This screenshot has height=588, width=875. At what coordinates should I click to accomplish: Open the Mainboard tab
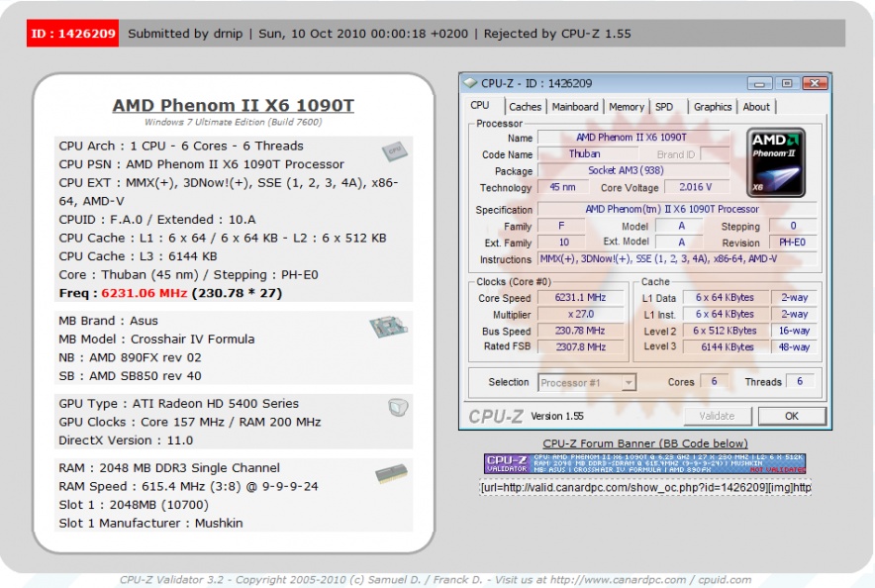point(575,107)
